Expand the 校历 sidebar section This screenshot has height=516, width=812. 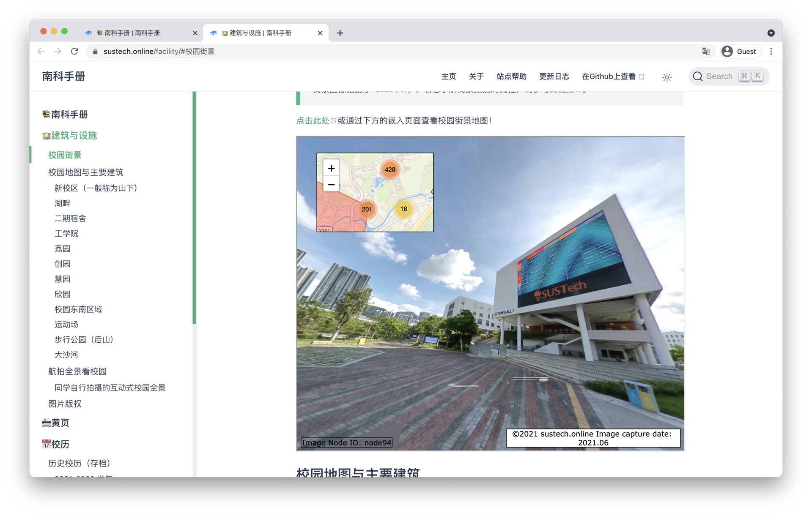[x=60, y=444]
